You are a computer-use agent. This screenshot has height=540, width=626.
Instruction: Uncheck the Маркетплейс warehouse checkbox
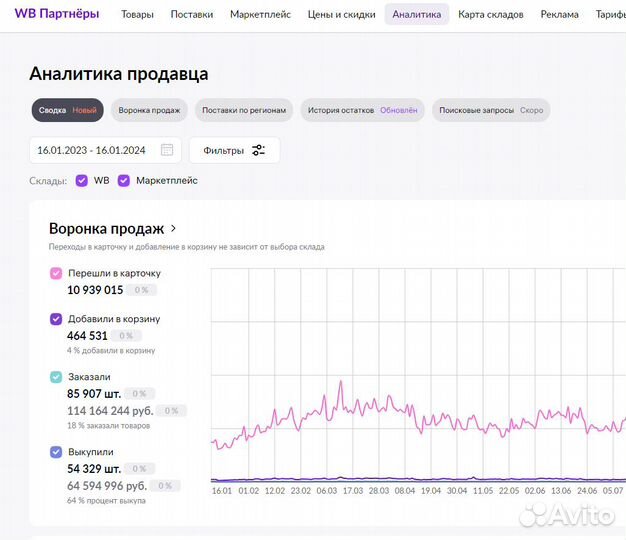[x=124, y=181]
